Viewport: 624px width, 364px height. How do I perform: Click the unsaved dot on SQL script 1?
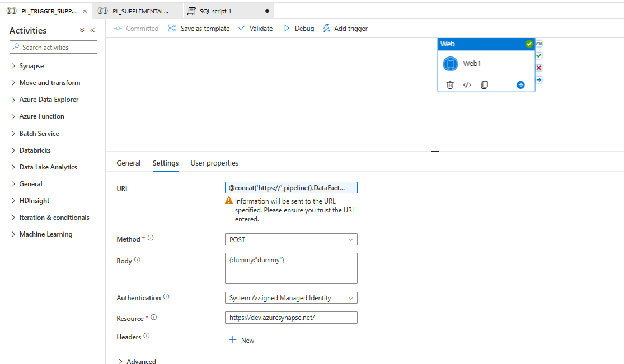coord(267,11)
